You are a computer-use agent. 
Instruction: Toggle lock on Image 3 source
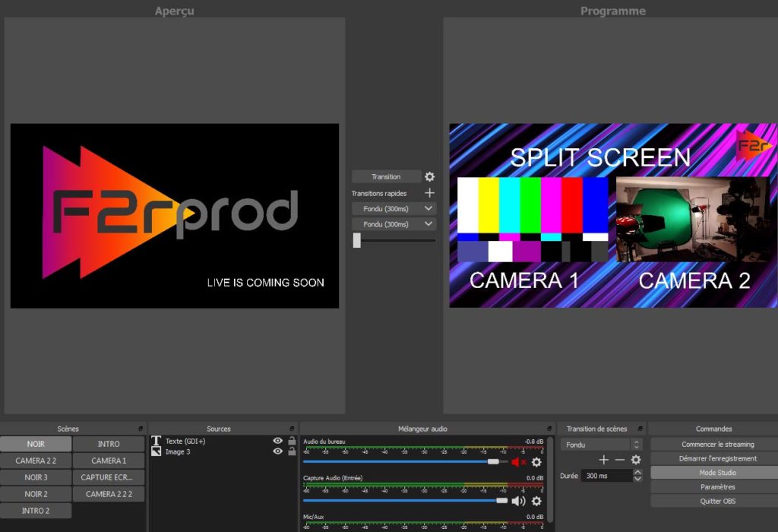tap(292, 451)
